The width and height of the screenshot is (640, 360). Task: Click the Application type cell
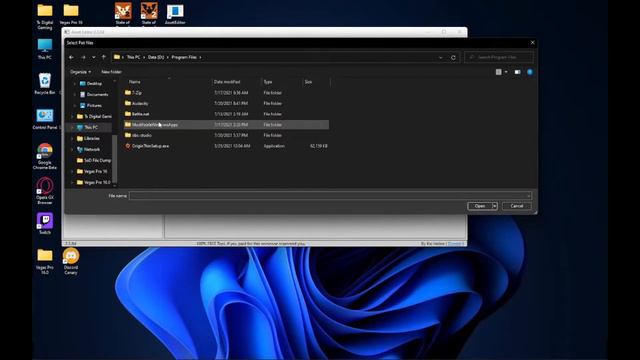point(274,146)
